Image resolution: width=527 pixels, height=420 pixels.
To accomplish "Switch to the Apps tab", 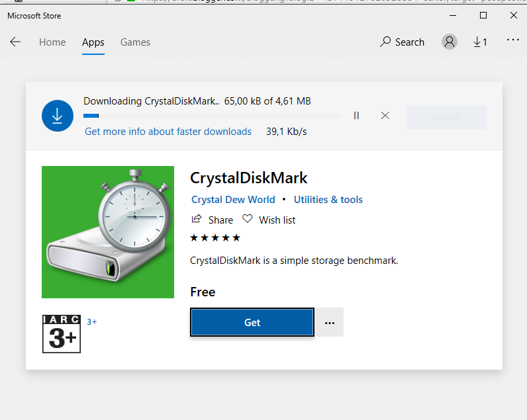I will [93, 42].
